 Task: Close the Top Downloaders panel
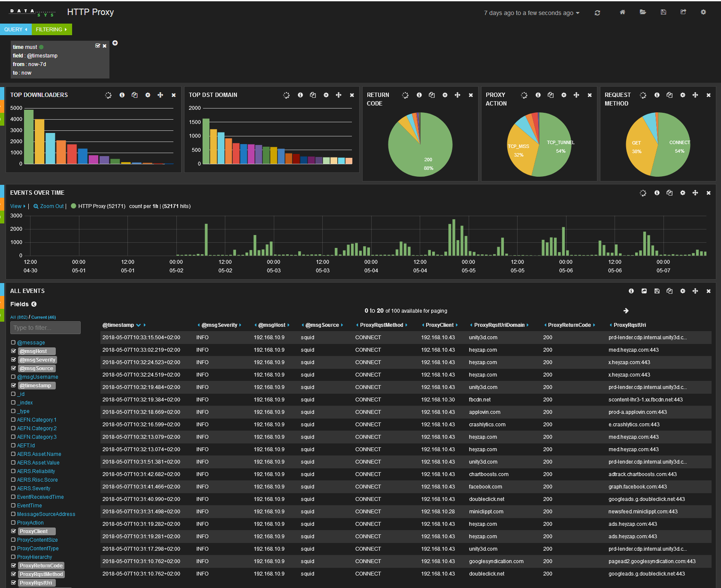click(173, 95)
